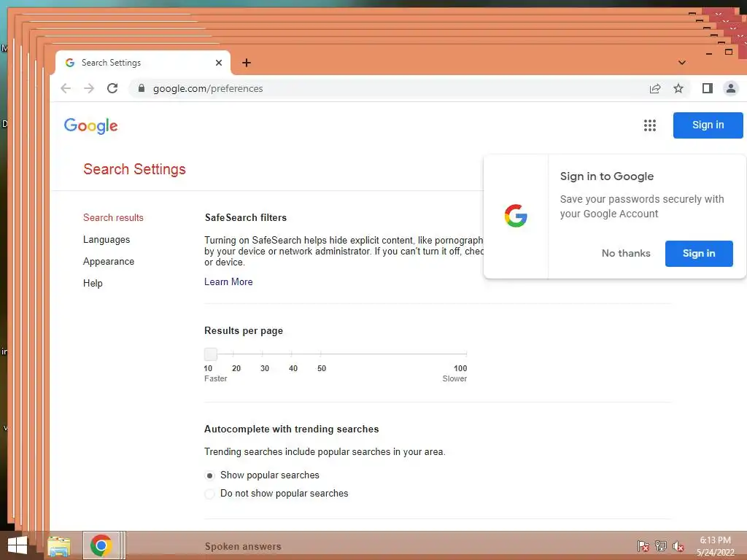Open a new tab with plus button
747x560 pixels.
point(247,63)
